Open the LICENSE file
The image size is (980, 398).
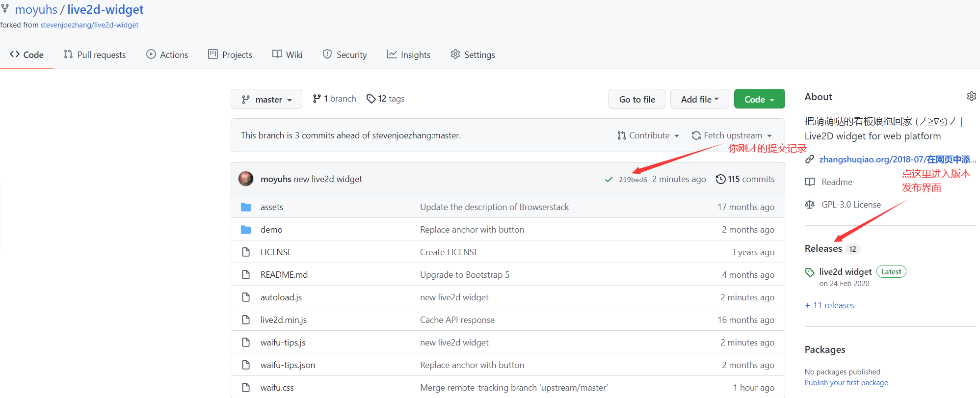(276, 252)
